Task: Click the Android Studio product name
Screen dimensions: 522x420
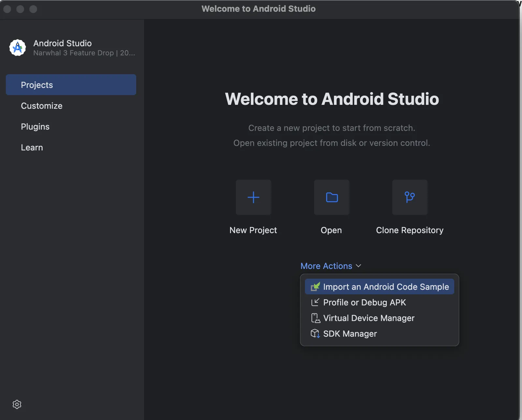Action: [x=63, y=43]
